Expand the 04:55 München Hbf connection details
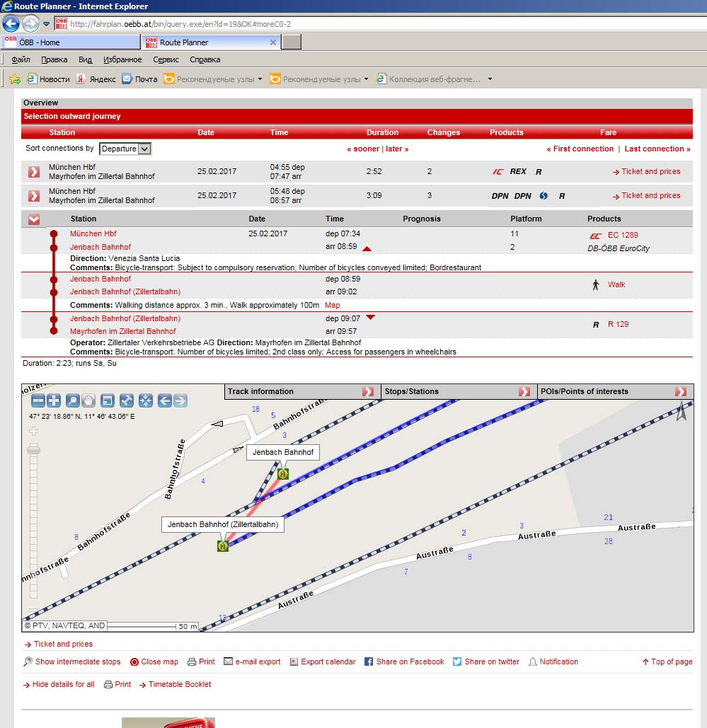Viewport: 707px width, 728px height. tap(34, 172)
